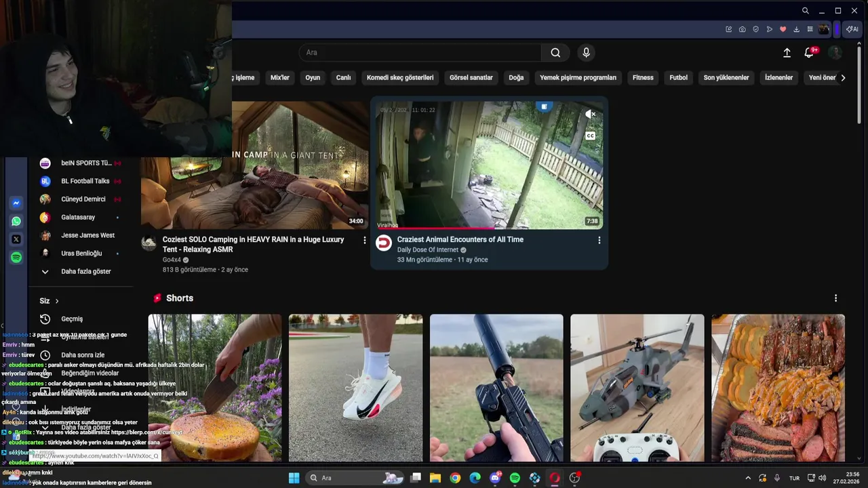
Task: Open the Shorts section options menu
Action: pos(835,298)
